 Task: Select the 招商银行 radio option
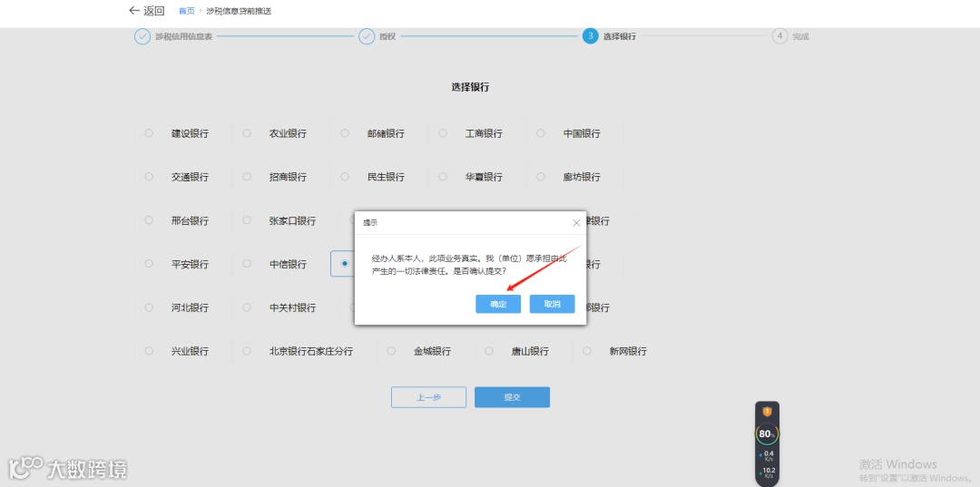[x=247, y=177]
